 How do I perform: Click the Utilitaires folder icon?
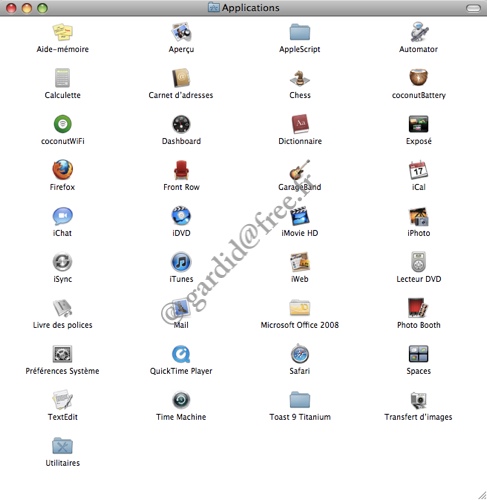tap(62, 446)
